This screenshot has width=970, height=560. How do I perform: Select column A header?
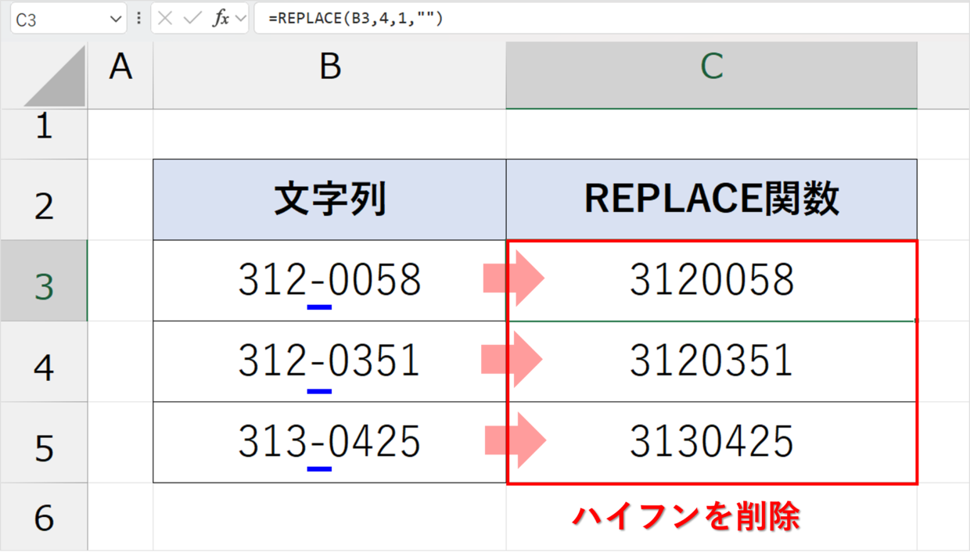click(120, 69)
